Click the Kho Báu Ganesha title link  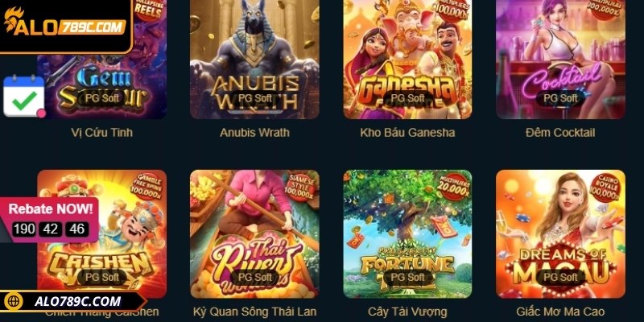tap(407, 133)
